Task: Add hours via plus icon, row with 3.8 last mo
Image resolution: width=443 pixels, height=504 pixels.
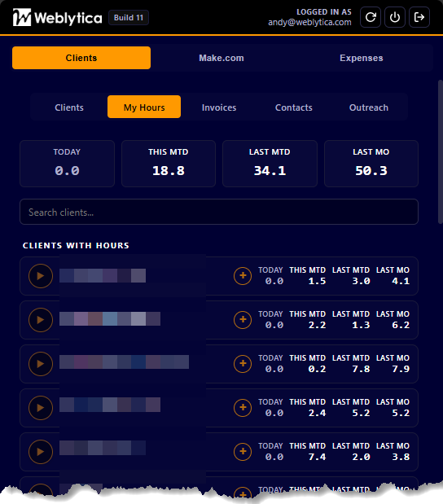Action: [243, 452]
